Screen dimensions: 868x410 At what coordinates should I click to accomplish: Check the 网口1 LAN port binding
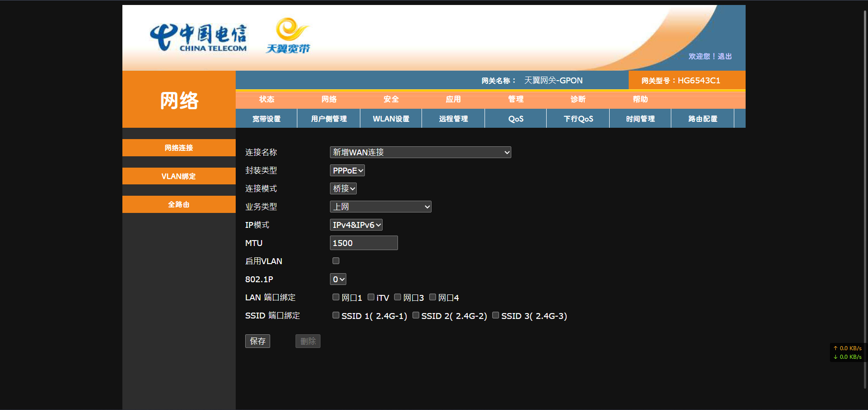pos(336,297)
